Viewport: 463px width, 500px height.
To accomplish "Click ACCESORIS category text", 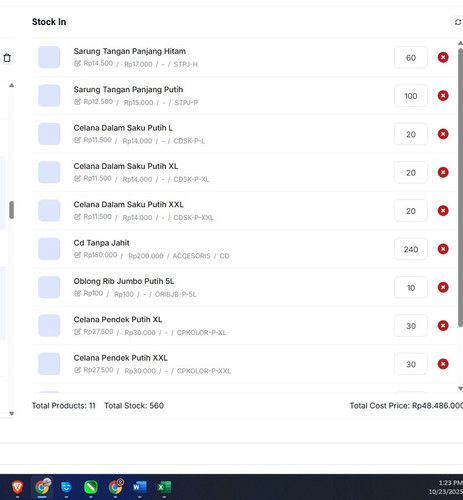I will (191, 256).
